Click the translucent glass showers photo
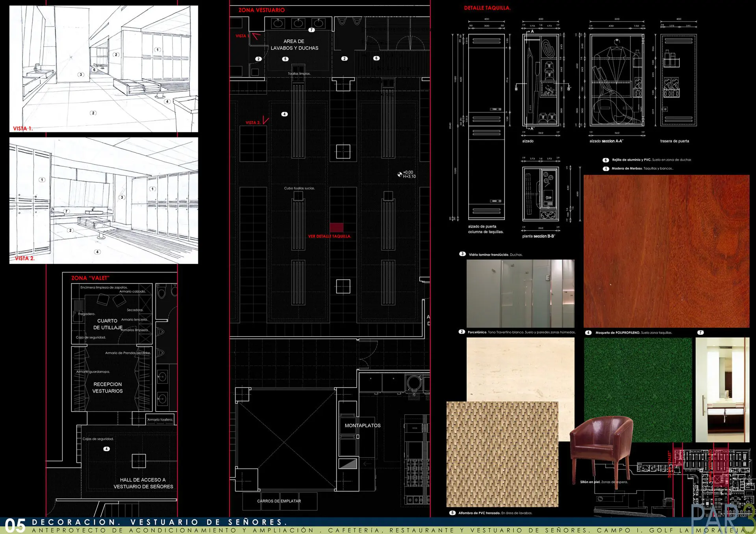 [520, 293]
